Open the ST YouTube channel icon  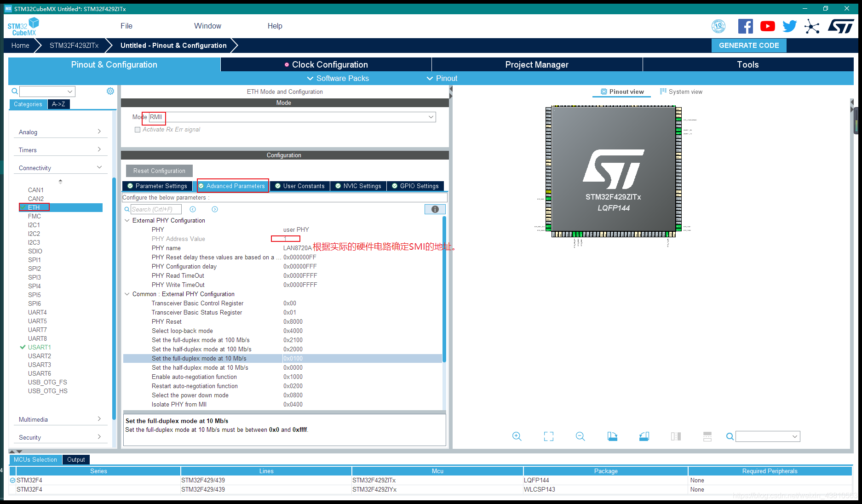(x=767, y=26)
